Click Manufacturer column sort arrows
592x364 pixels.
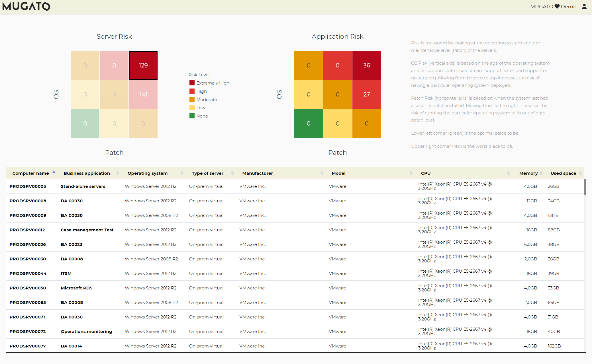(322, 173)
